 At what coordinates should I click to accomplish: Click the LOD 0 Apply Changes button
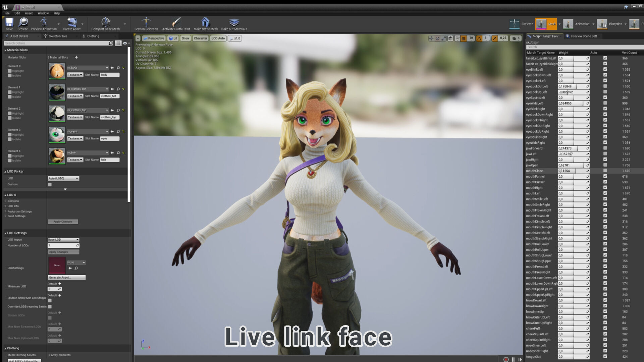(63, 222)
